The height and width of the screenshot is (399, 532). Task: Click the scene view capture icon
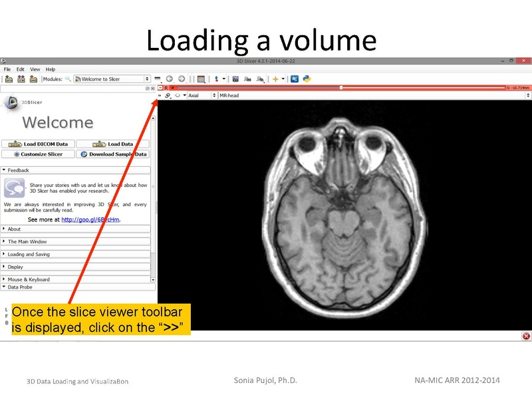coord(247,79)
